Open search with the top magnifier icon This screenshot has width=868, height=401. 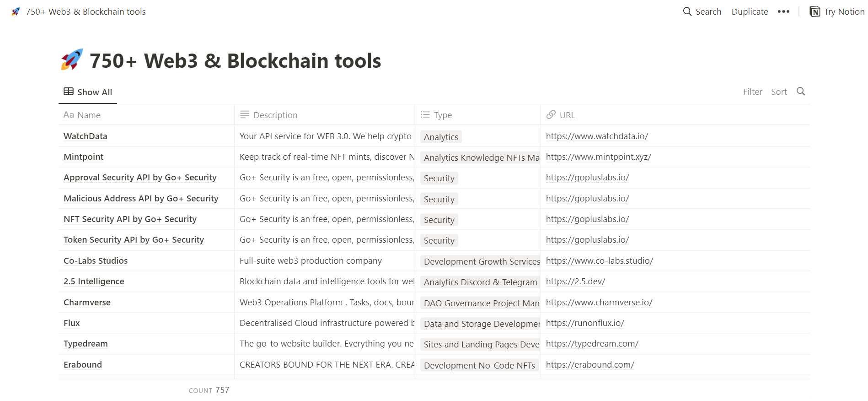(687, 11)
